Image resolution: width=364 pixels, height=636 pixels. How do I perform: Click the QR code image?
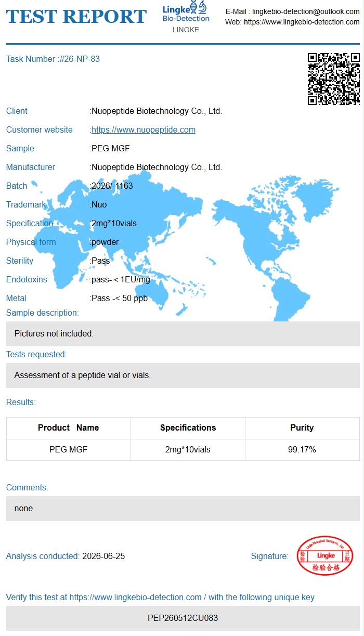coord(333,79)
